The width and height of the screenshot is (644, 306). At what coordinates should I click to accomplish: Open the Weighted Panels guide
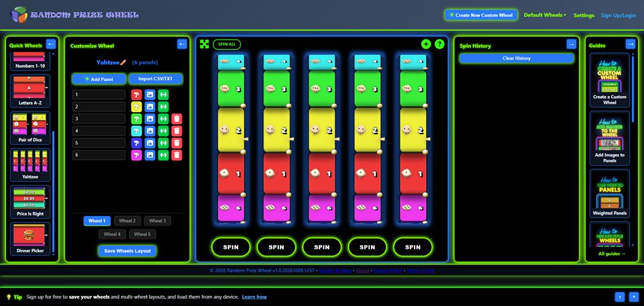(x=610, y=194)
